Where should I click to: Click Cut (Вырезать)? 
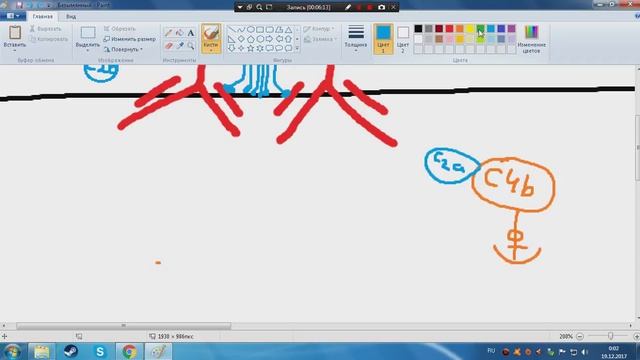click(x=45, y=29)
